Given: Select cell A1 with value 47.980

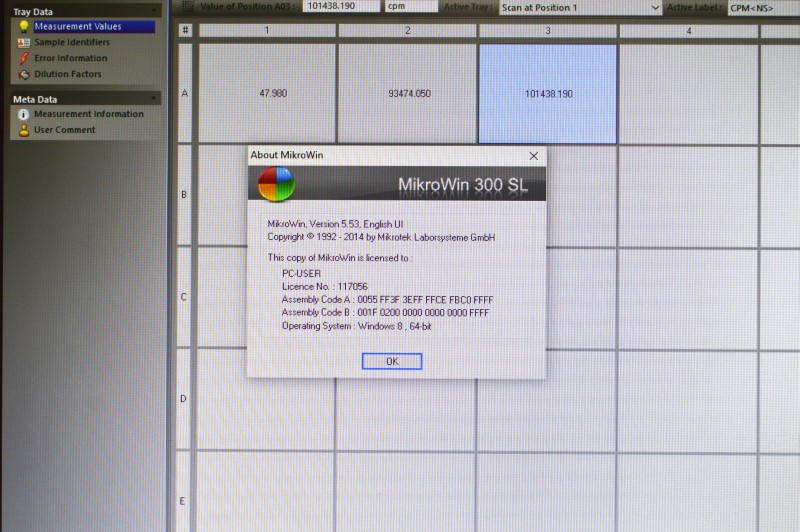Looking at the screenshot, I should [267, 93].
